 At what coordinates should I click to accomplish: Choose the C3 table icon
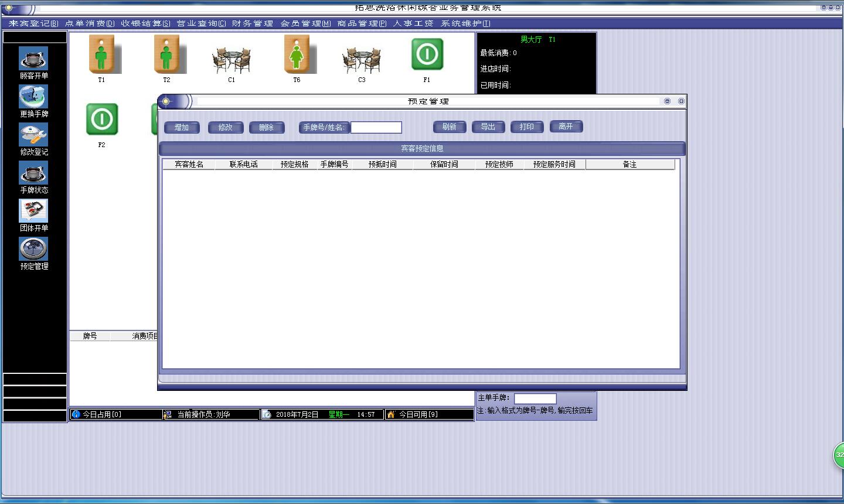coord(362,60)
